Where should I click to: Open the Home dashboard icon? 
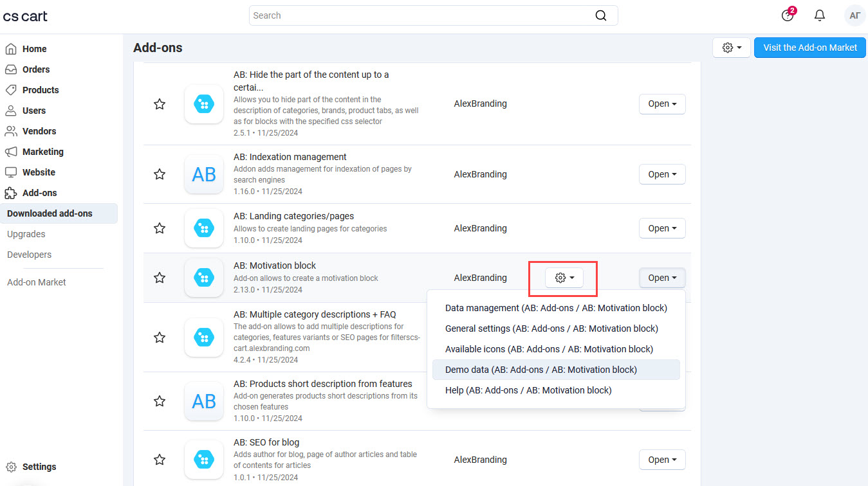(x=10, y=48)
